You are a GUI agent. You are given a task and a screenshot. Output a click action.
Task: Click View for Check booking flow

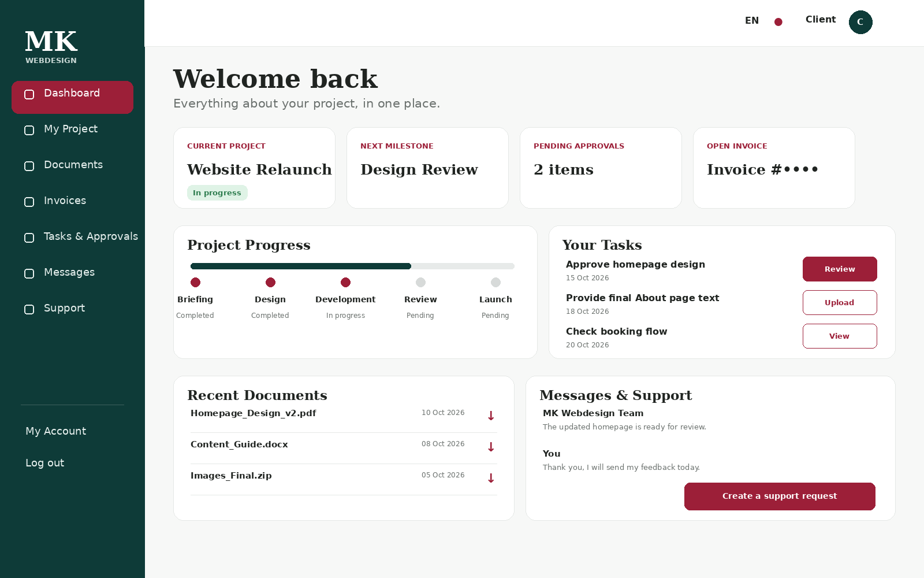(x=840, y=336)
